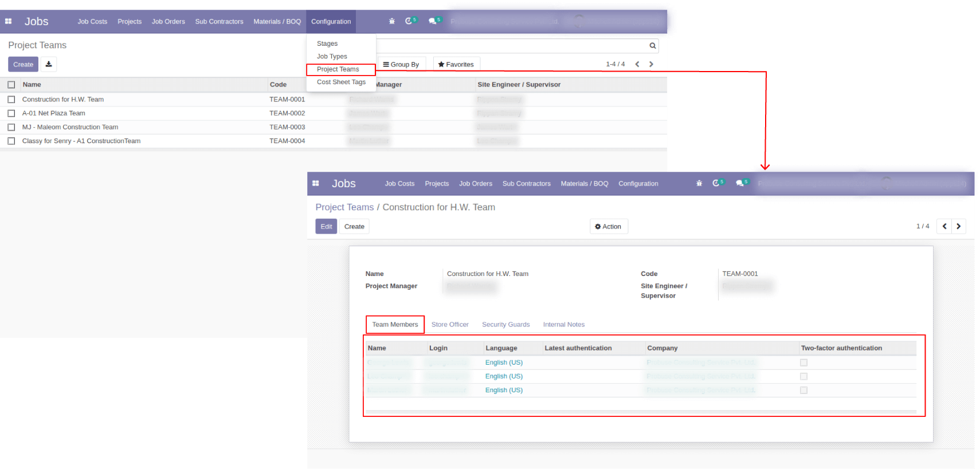Switch to the Store Officer tab
The image size is (980, 469).
coord(450,325)
